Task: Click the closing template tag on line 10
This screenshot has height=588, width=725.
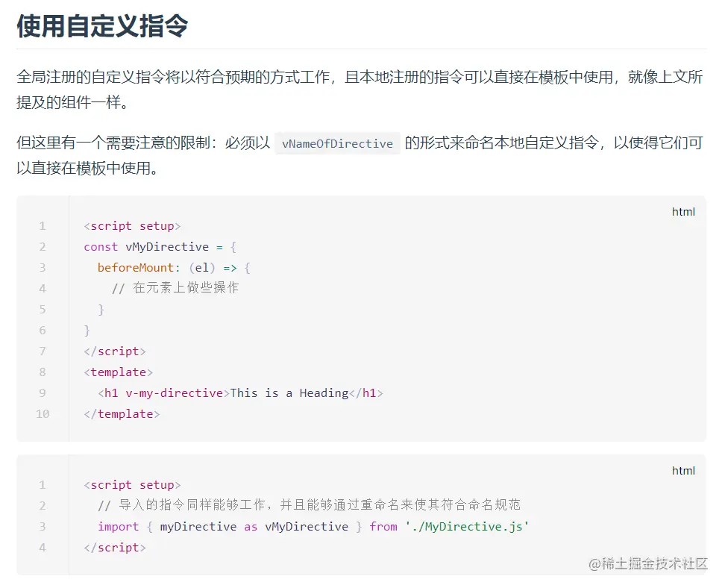Action: coord(122,414)
